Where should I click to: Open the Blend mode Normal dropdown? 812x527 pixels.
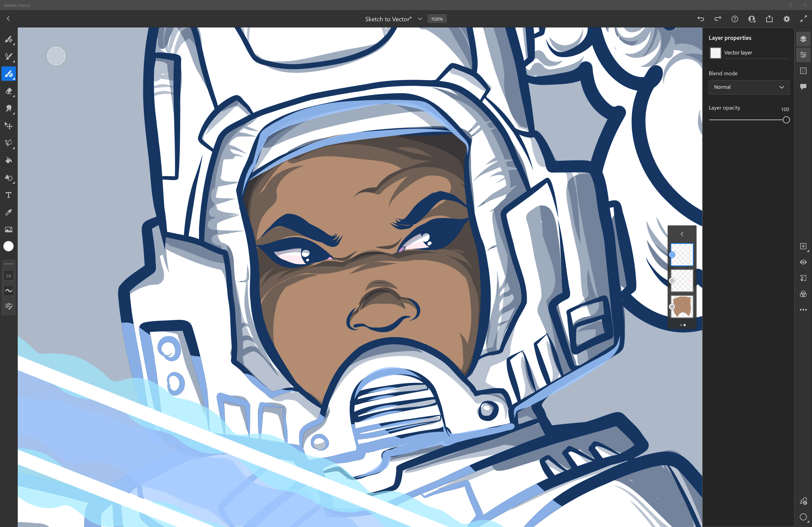[x=749, y=87]
